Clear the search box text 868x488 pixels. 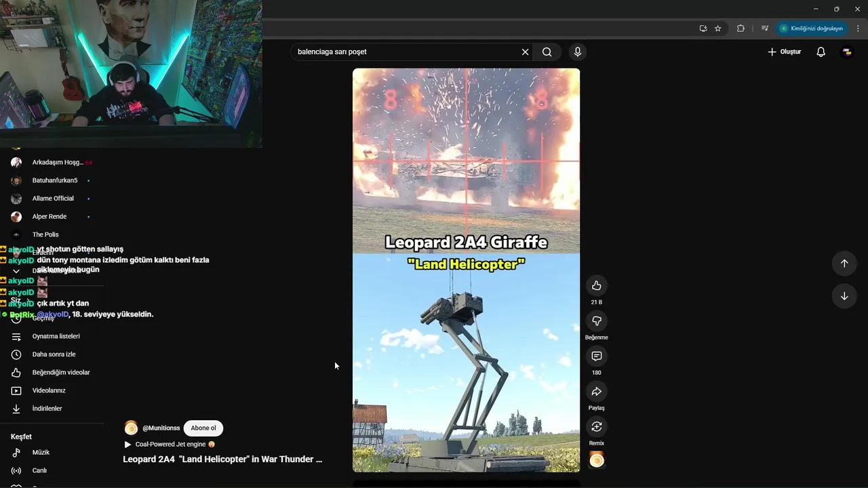[525, 52]
